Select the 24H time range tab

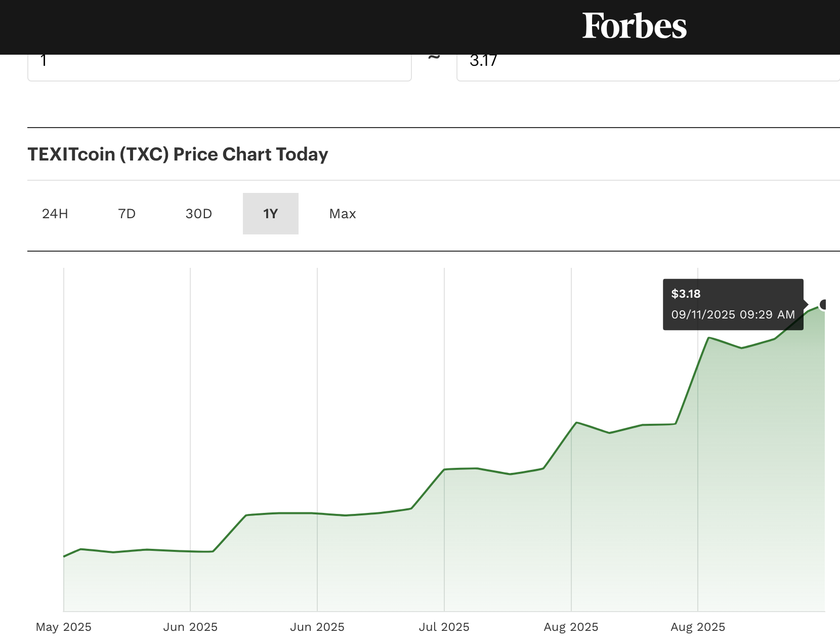55,214
